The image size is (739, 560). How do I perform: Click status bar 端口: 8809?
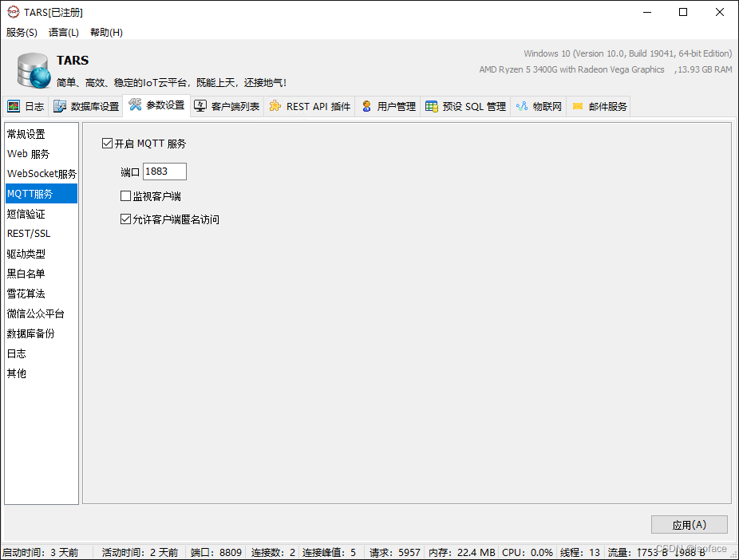[x=215, y=553]
